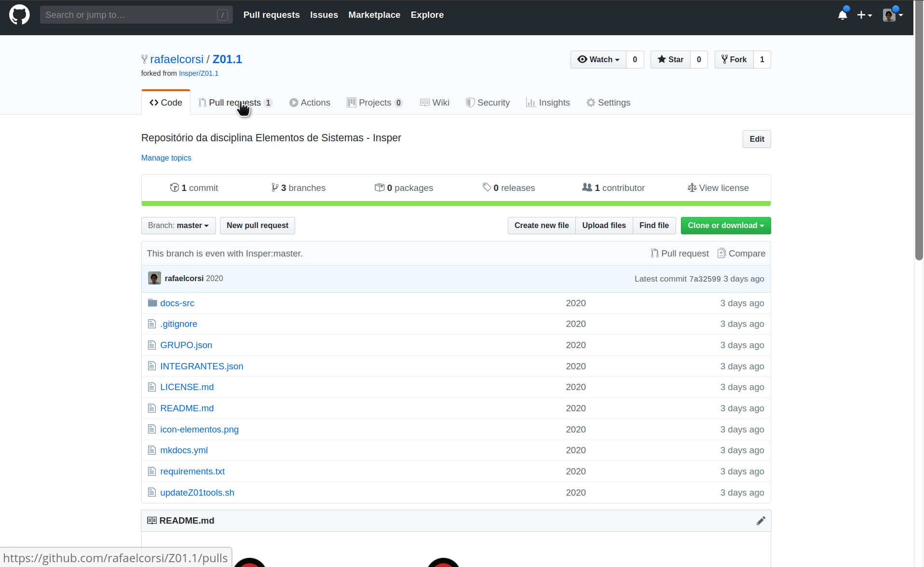Expand the Branch: master selector

pos(178,225)
